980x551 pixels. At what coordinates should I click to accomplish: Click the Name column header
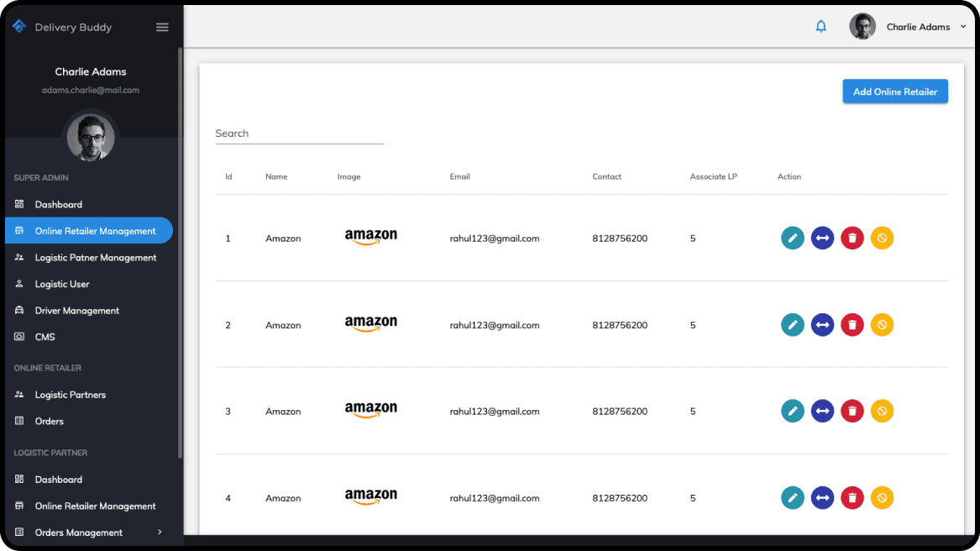point(276,176)
